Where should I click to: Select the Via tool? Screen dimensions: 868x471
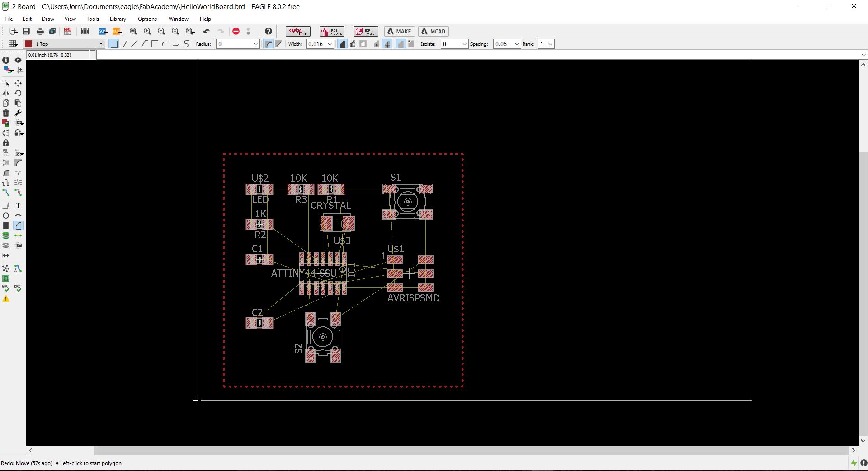pyautogui.click(x=6, y=235)
